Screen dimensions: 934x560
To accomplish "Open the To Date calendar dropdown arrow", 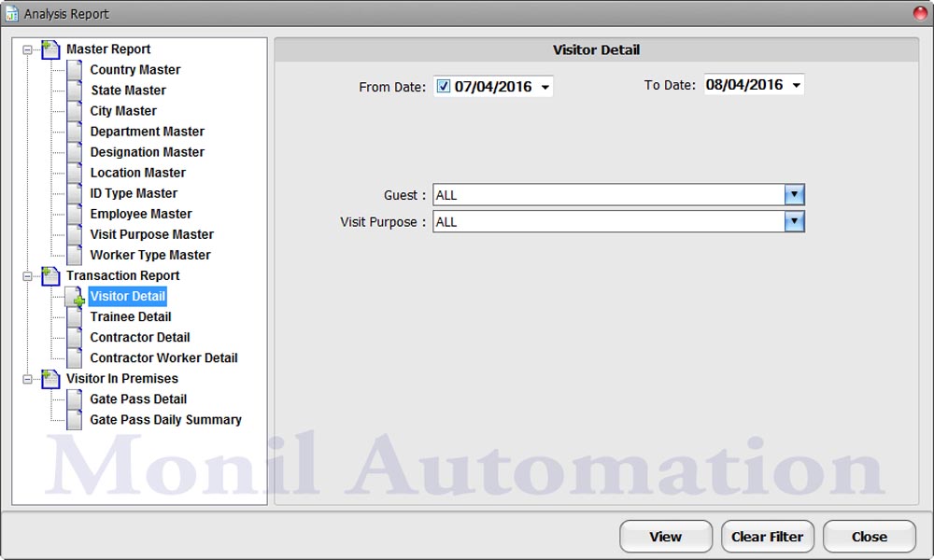I will click(797, 86).
